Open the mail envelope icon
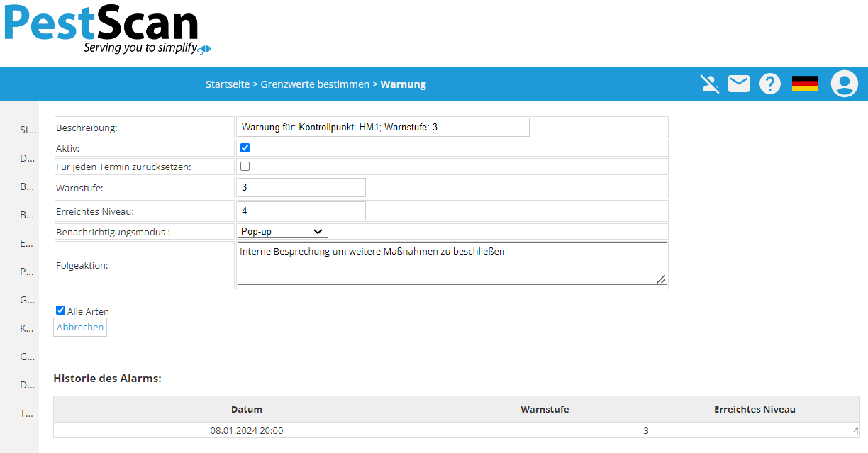Image resolution: width=868 pixels, height=453 pixels. (739, 84)
